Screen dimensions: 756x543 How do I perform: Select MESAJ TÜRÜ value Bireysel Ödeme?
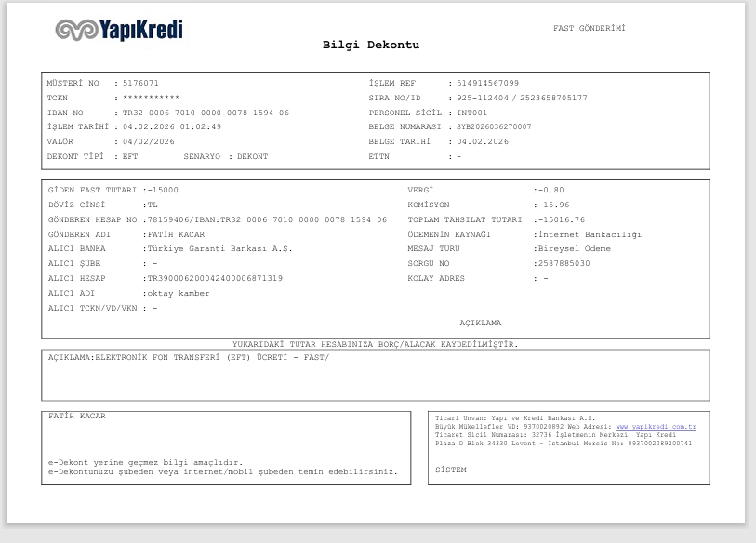tap(575, 249)
